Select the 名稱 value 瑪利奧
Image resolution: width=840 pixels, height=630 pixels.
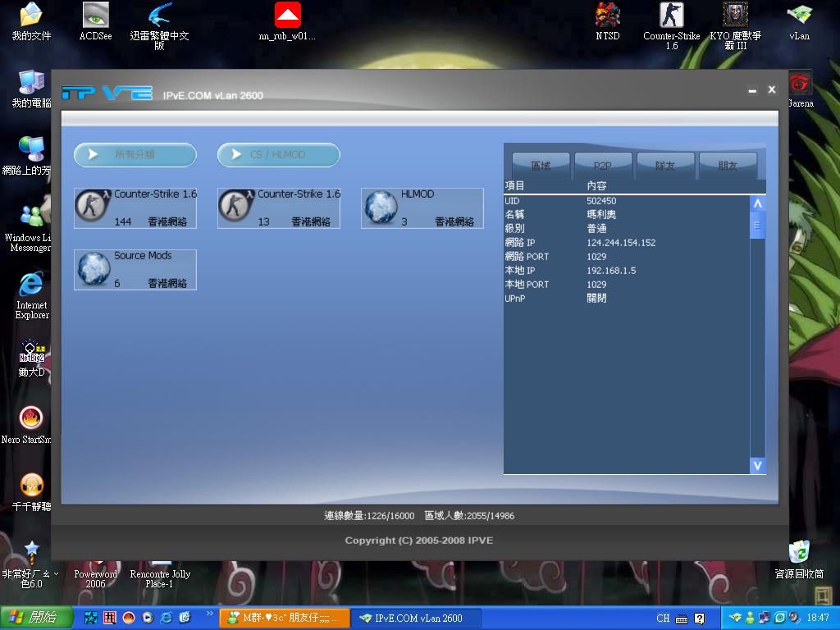(x=601, y=215)
